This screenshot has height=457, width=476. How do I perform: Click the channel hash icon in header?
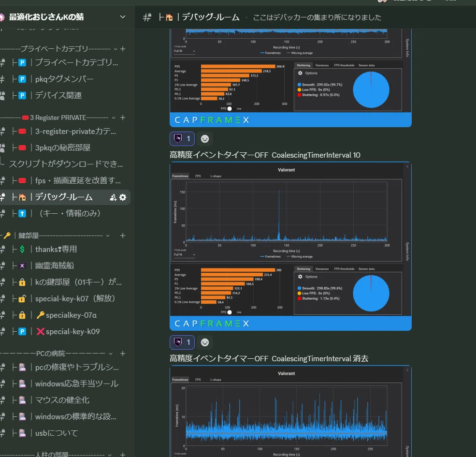click(147, 17)
